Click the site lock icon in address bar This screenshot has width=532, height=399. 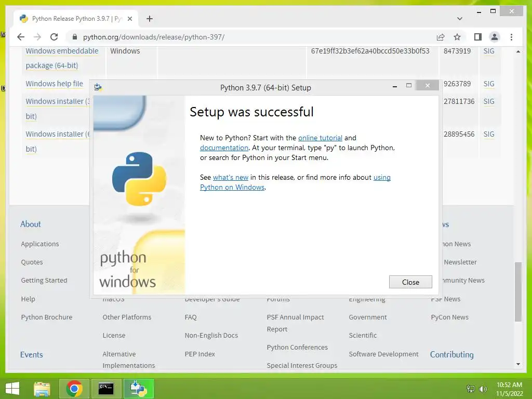[75, 37]
